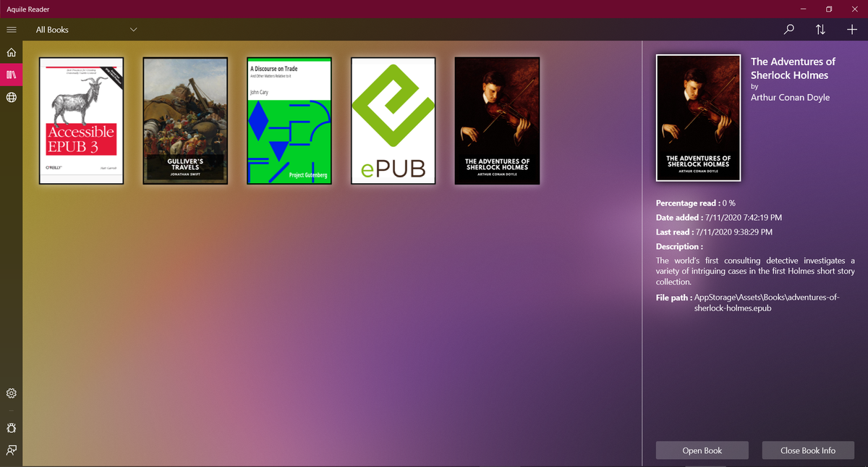Screen dimensions: 868x467
Task: Click the title The Adventures of Sherlock Holmes
Action: tap(793, 68)
